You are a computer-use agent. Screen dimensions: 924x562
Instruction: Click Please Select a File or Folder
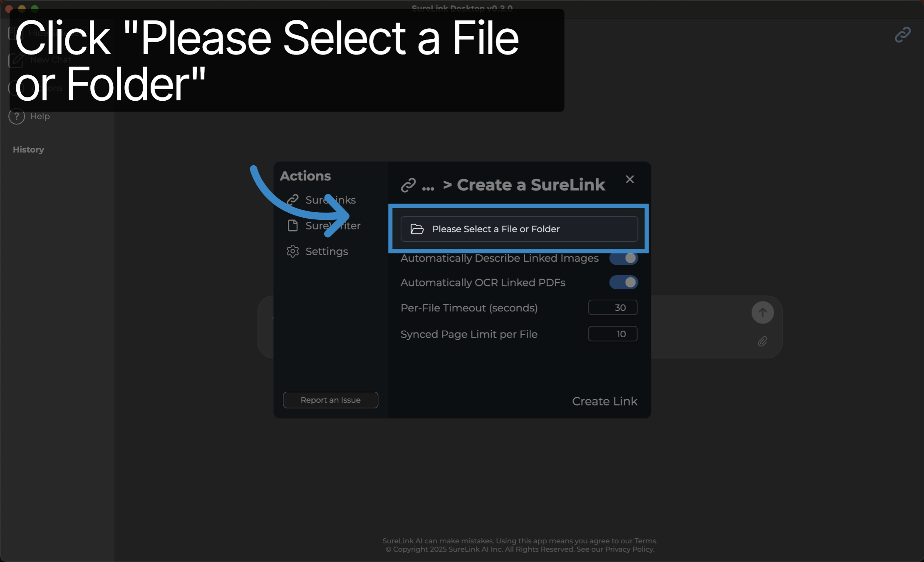(519, 229)
